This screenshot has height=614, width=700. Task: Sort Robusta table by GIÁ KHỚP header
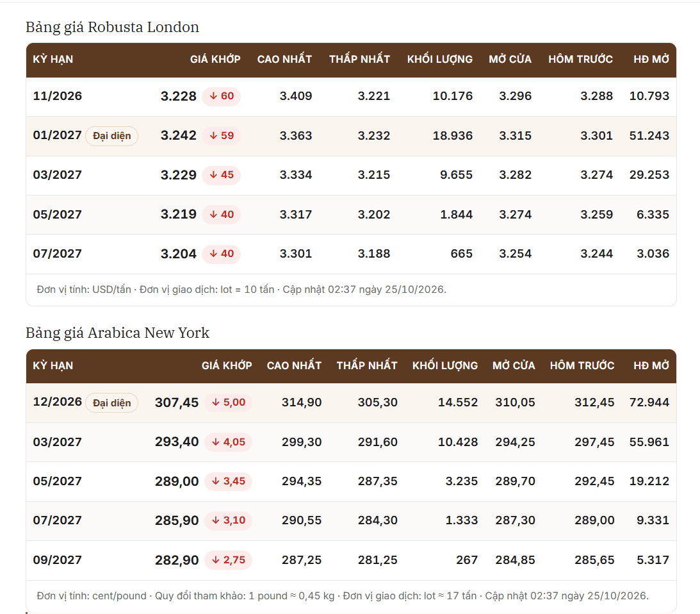tap(215, 59)
